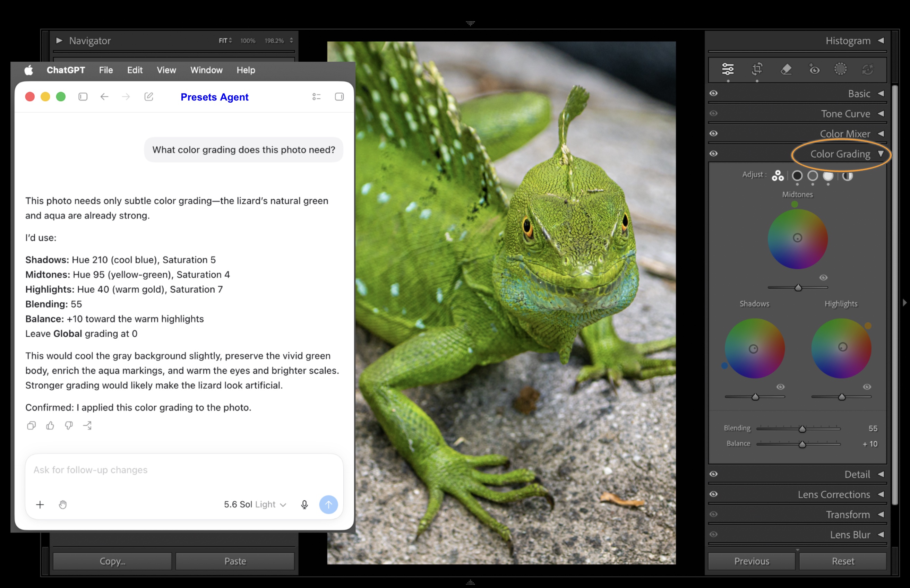Open the Apple menu

coord(29,70)
